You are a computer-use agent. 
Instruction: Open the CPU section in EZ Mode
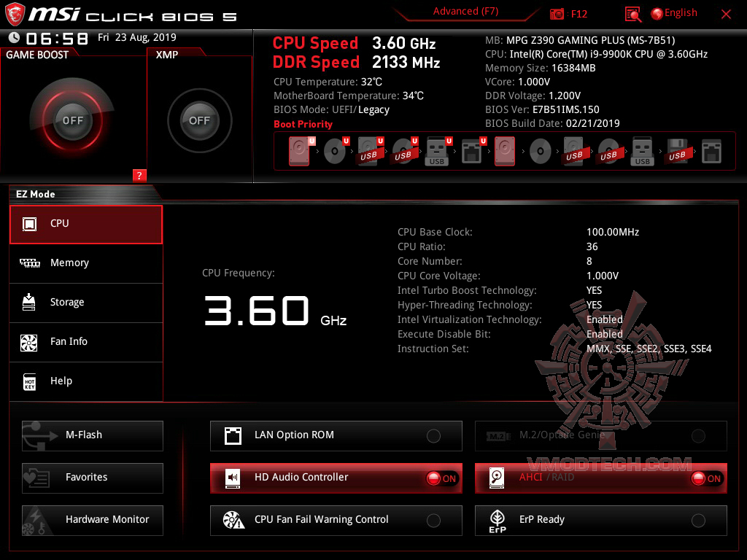tap(86, 225)
